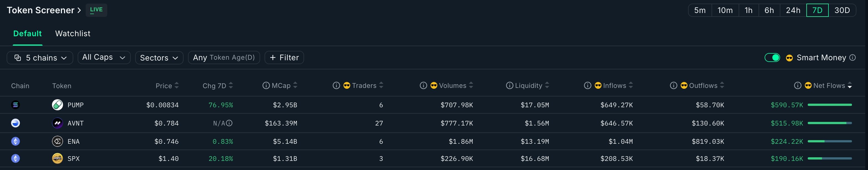
Task: Switch to the Watchlist tab
Action: tap(73, 34)
